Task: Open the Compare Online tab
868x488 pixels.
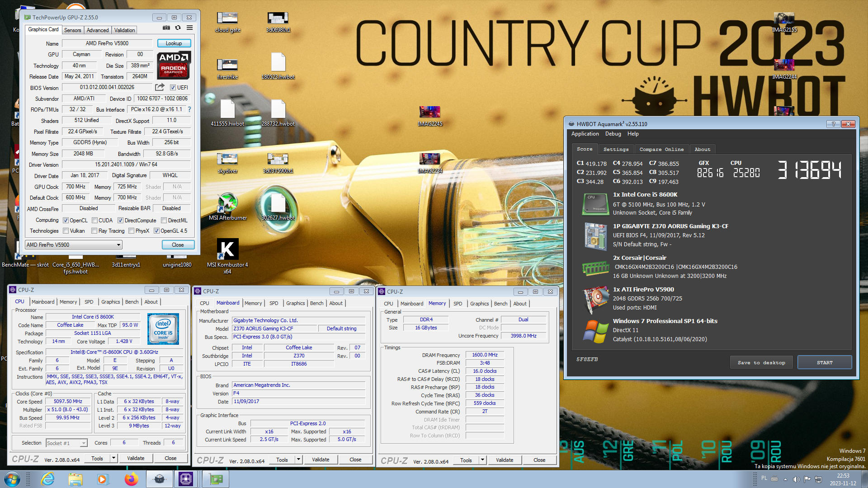Action: pos(661,149)
